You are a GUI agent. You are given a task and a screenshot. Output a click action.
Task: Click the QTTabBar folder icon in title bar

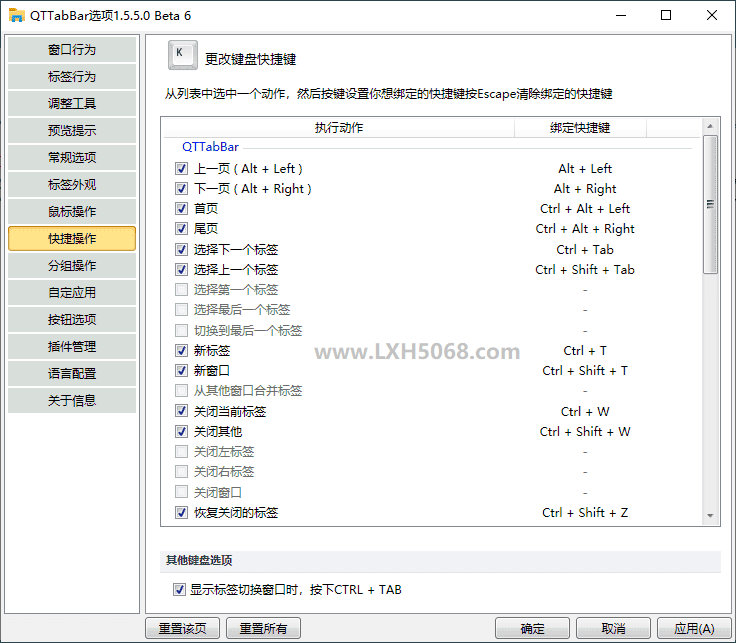[x=16, y=15]
